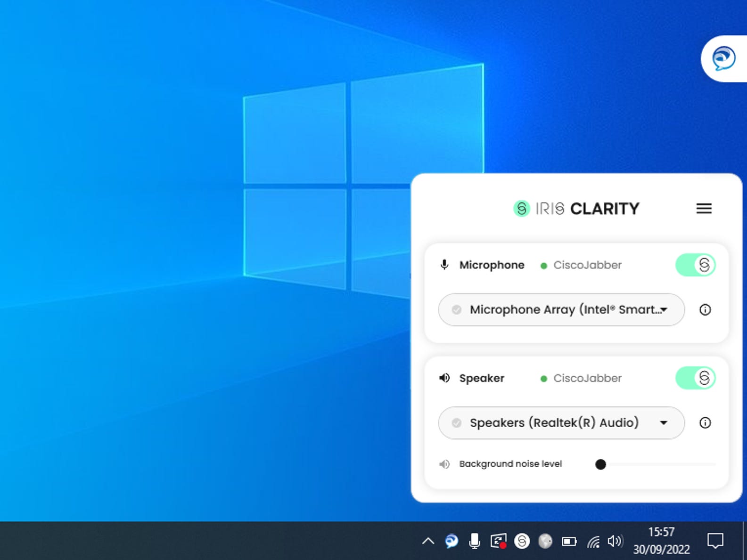747x560 pixels.
Task: Toggle IRIS Clarity for the speaker
Action: 695,378
